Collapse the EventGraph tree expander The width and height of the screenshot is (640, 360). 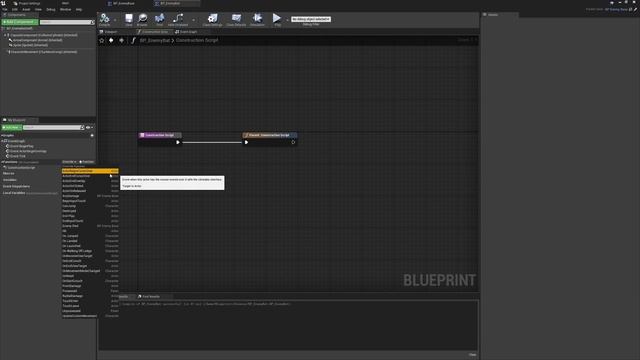click(2, 141)
